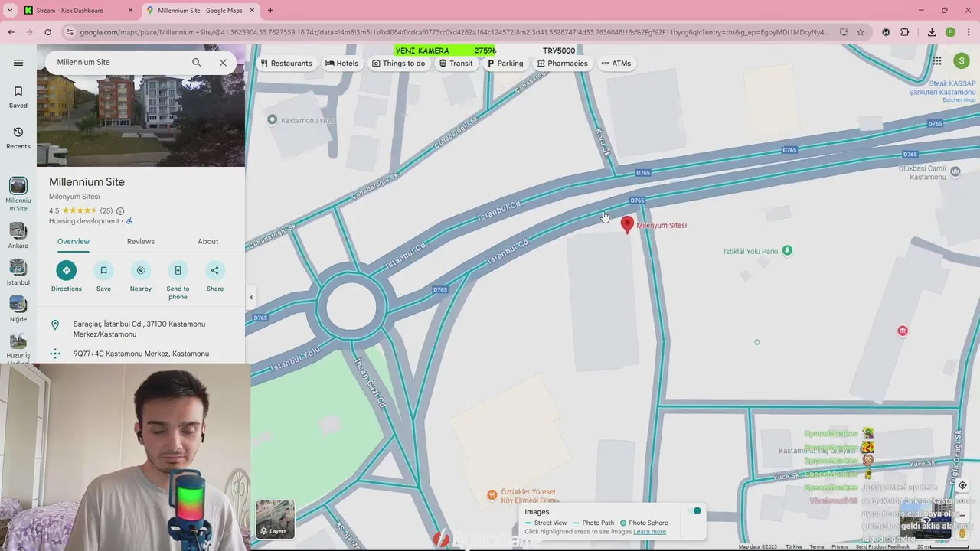Open the Google account avatar

click(962, 61)
